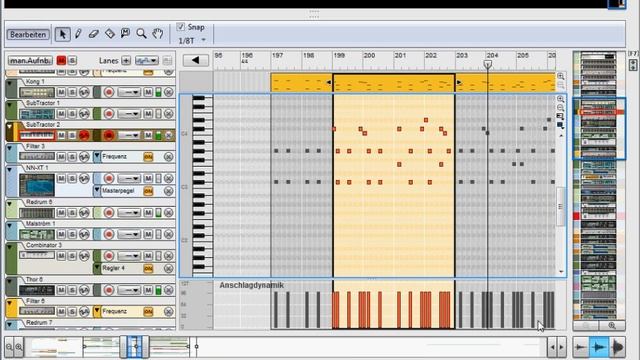Viewport: 640px width, 360px height.
Task: Select the Hand scroll tool
Action: click(158, 34)
